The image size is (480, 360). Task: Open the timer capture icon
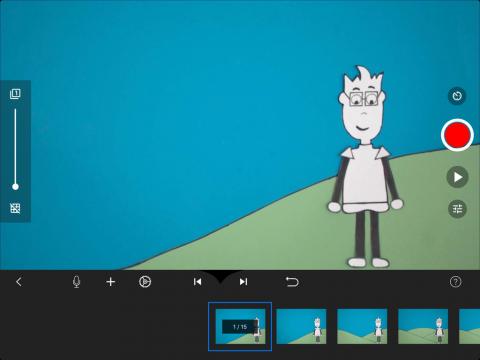(x=457, y=96)
